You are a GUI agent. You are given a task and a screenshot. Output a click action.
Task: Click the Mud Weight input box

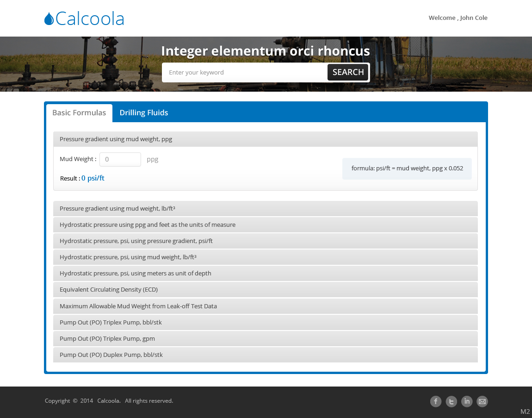pos(120,159)
